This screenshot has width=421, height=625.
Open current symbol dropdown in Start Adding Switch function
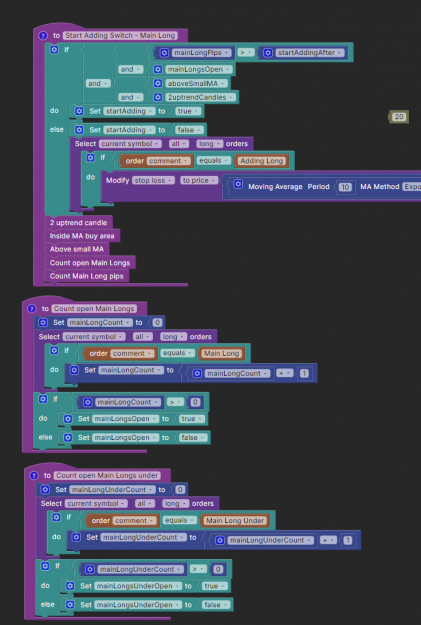tap(130, 144)
